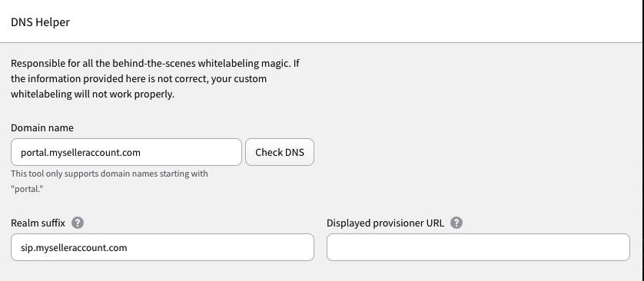Select the empty Displayed provisioner URL field
The height and width of the screenshot is (281, 644).
coord(478,247)
